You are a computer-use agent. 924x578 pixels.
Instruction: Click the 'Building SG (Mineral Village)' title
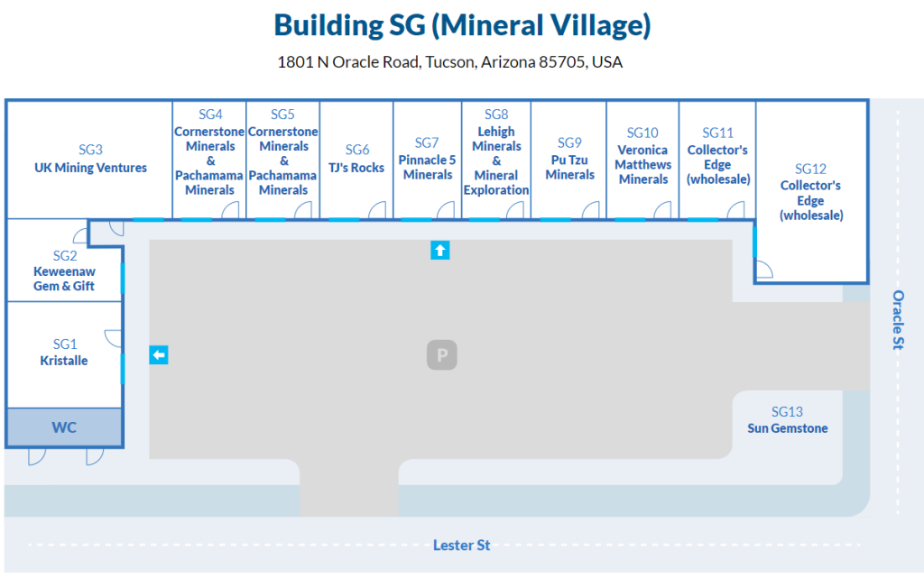(462, 25)
